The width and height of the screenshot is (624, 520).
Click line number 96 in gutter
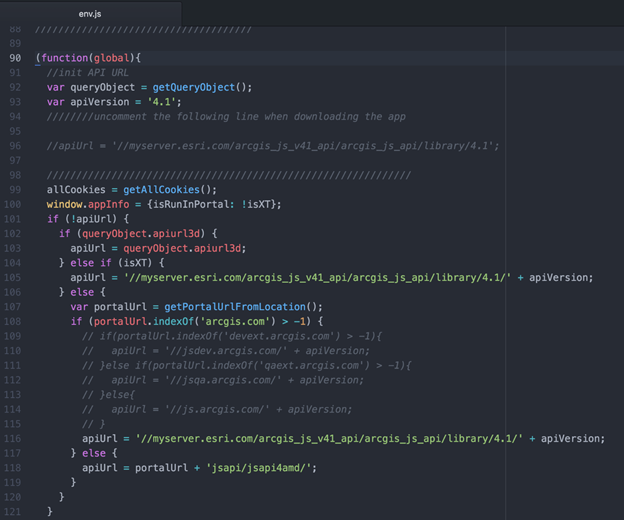(x=15, y=146)
